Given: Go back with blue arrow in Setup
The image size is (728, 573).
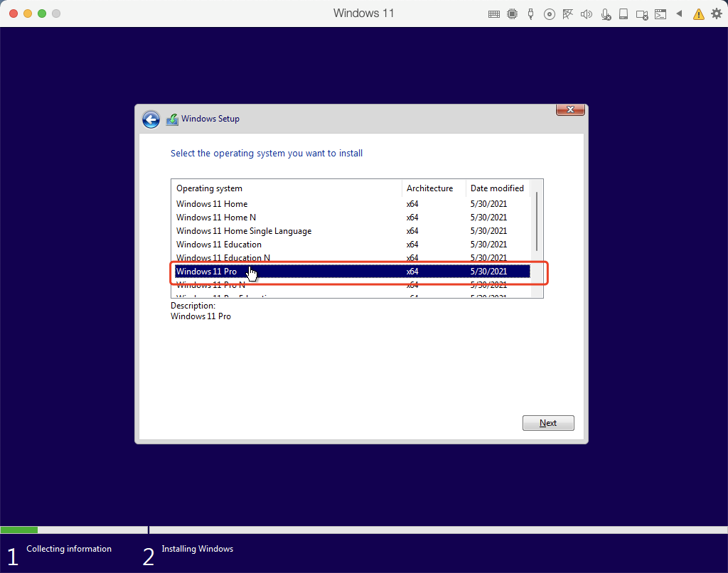Looking at the screenshot, I should (x=151, y=119).
